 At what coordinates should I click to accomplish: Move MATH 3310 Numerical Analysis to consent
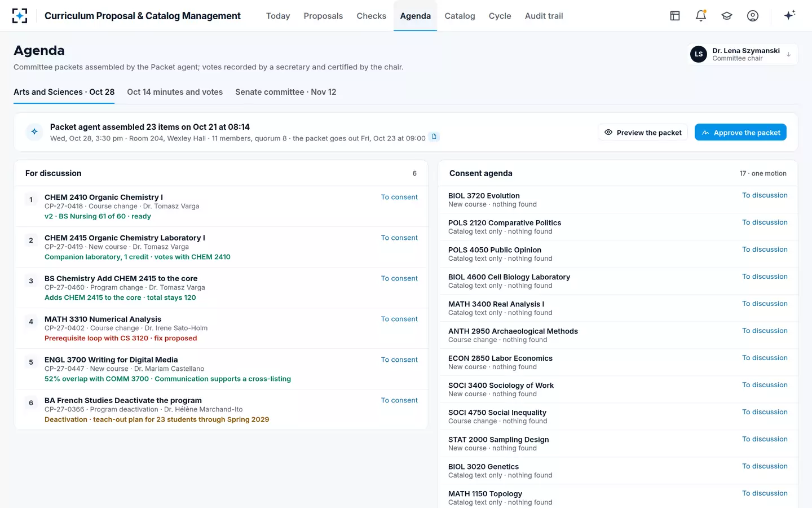point(399,319)
